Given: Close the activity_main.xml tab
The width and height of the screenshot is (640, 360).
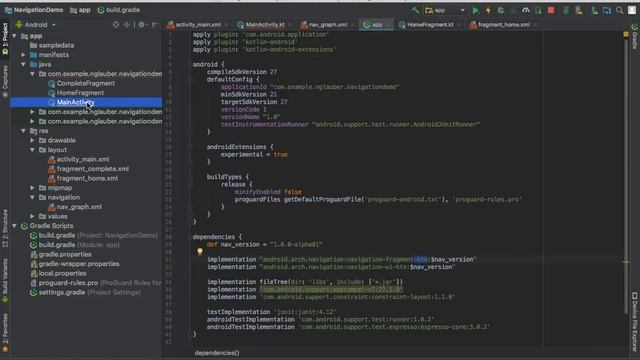Looking at the screenshot, I should [x=226, y=25].
